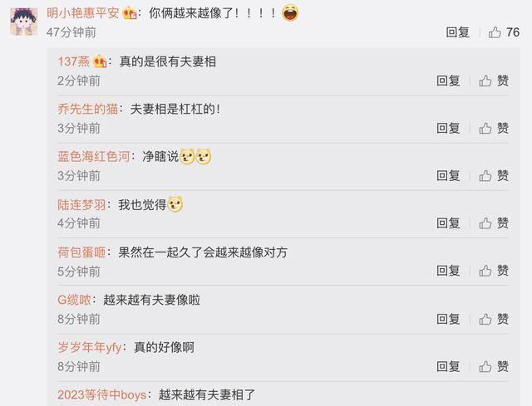Like G缆哝's reply using thumbs-up icon
Viewport: 532px width, 406px height.
pos(485,319)
